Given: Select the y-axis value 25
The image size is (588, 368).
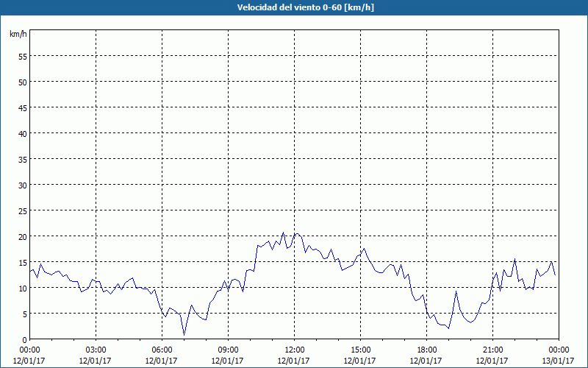Looking at the screenshot, I should pyautogui.click(x=23, y=211).
